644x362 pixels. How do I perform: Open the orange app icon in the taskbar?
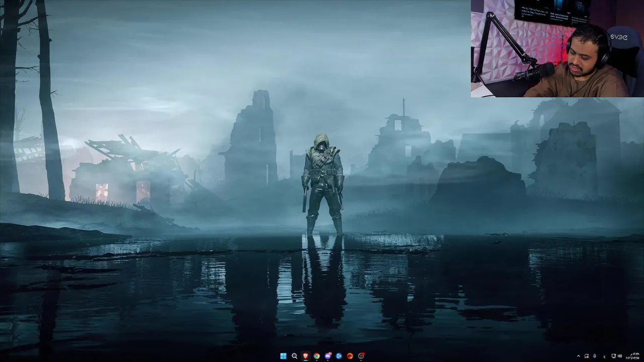[350, 356]
